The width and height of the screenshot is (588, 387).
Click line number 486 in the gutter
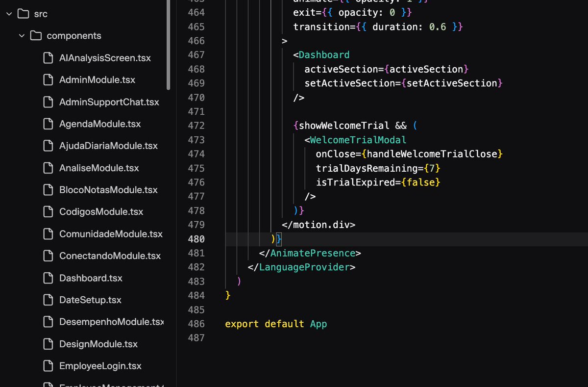click(x=196, y=324)
